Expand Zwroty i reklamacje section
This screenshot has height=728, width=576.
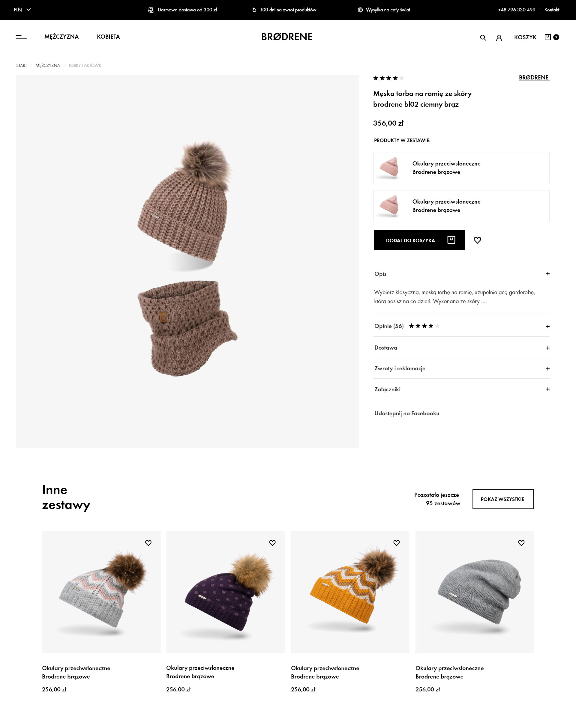click(x=461, y=368)
